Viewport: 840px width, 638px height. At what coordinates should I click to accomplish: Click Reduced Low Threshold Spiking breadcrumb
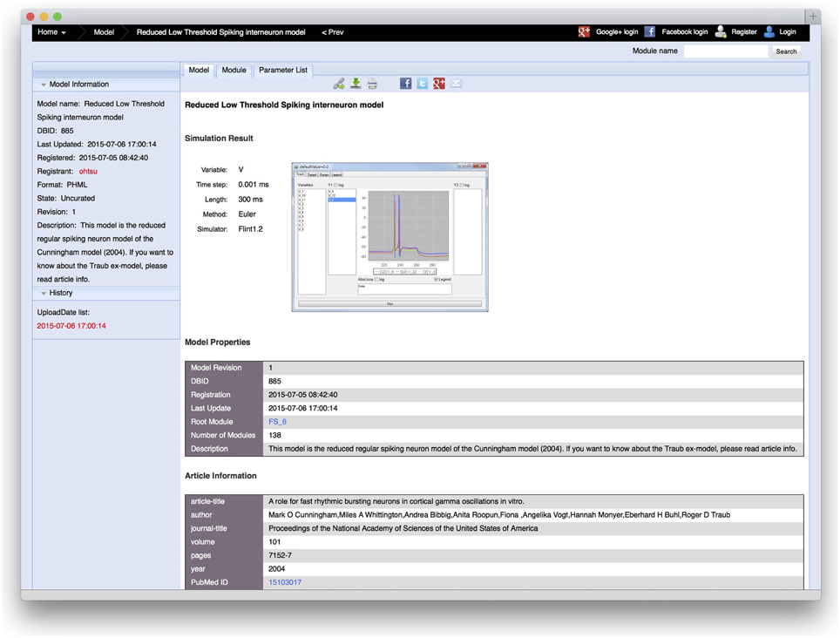click(x=220, y=32)
